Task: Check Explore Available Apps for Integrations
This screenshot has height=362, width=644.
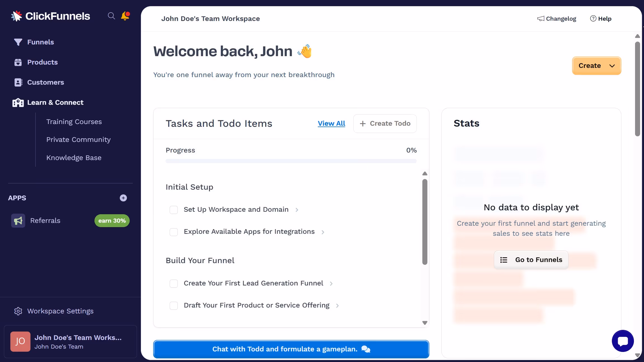Action: (x=174, y=232)
